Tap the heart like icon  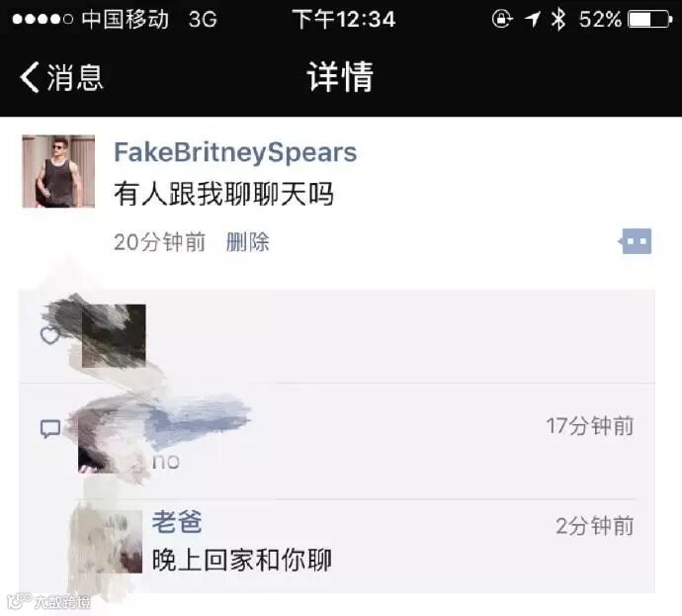point(50,335)
